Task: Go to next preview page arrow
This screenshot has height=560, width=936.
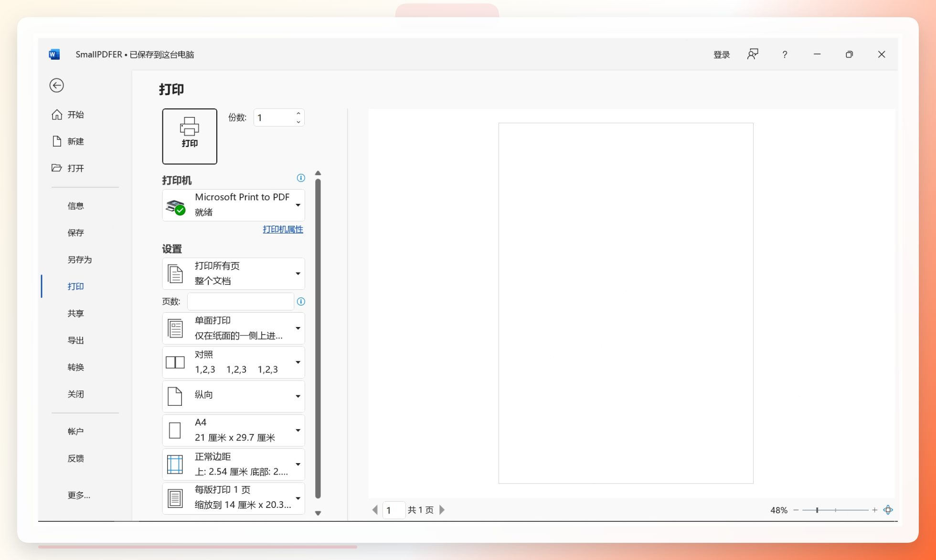Action: coord(442,510)
